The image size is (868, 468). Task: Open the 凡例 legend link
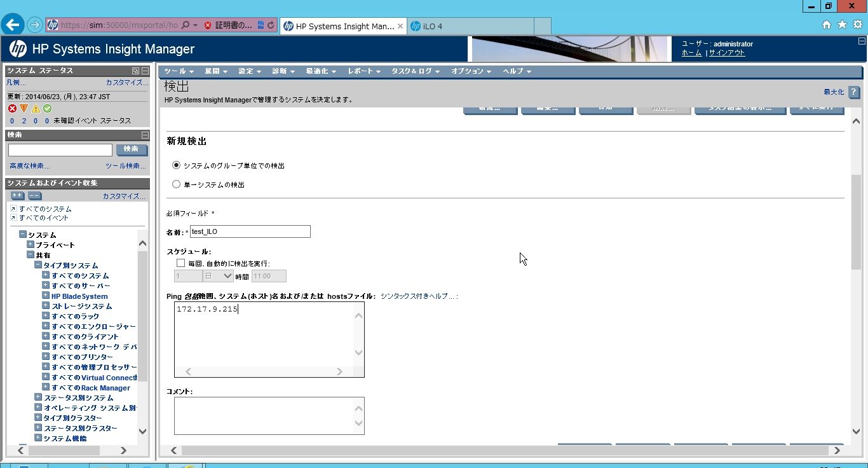click(x=16, y=83)
